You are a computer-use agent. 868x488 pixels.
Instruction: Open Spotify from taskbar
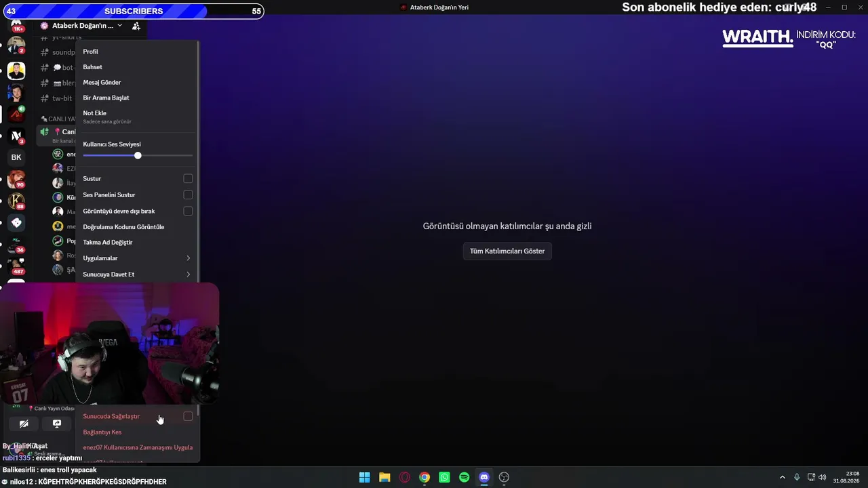[x=465, y=477]
